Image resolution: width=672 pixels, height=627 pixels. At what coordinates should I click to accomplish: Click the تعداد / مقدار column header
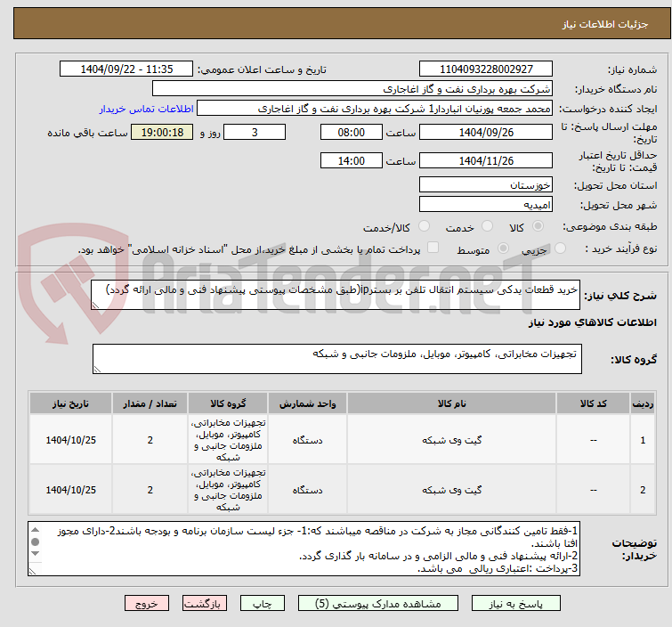pyautogui.click(x=150, y=403)
